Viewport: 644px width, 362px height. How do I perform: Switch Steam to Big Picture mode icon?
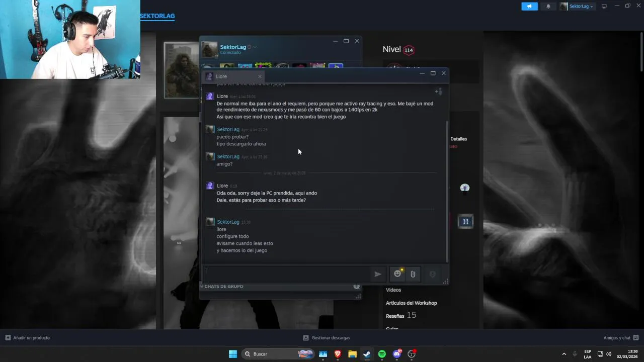(x=604, y=6)
